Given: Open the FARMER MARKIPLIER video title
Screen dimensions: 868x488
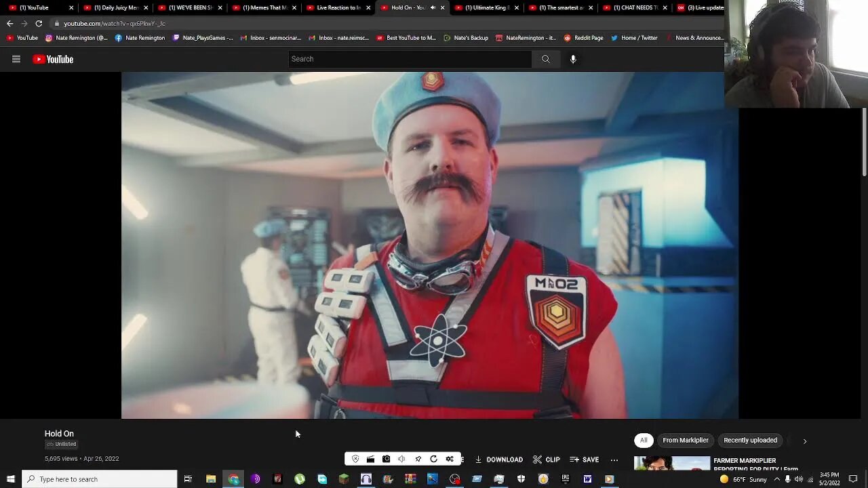Looking at the screenshot, I should pyautogui.click(x=755, y=465).
